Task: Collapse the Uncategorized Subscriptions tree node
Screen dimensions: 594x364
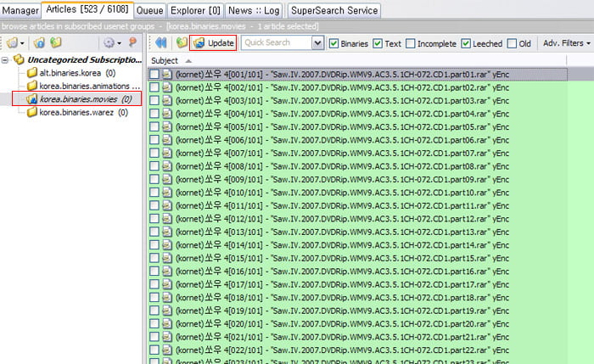Action: (x=6, y=60)
